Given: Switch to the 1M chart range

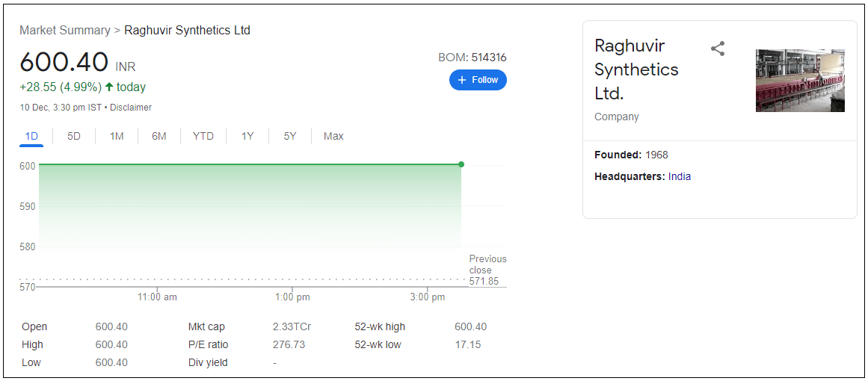Looking at the screenshot, I should point(116,136).
